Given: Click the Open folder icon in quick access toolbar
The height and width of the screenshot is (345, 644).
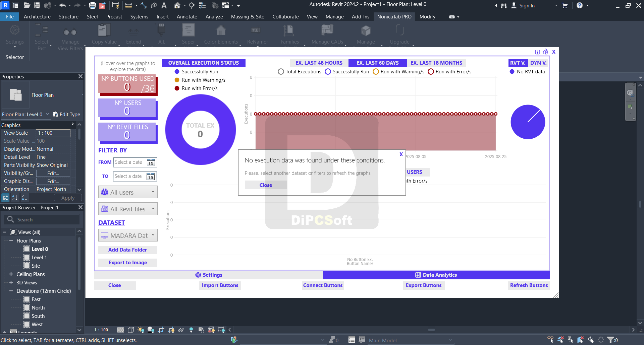Looking at the screenshot, I should pyautogui.click(x=27, y=5).
